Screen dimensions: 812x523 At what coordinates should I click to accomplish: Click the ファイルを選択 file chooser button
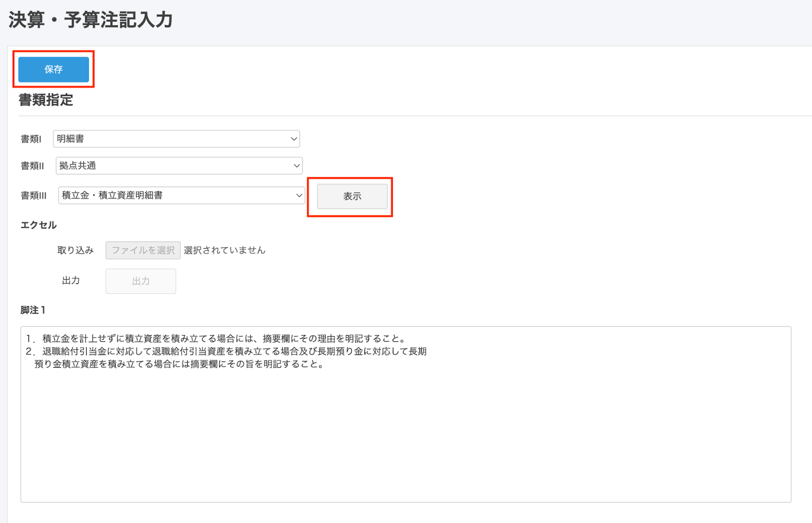tap(143, 250)
